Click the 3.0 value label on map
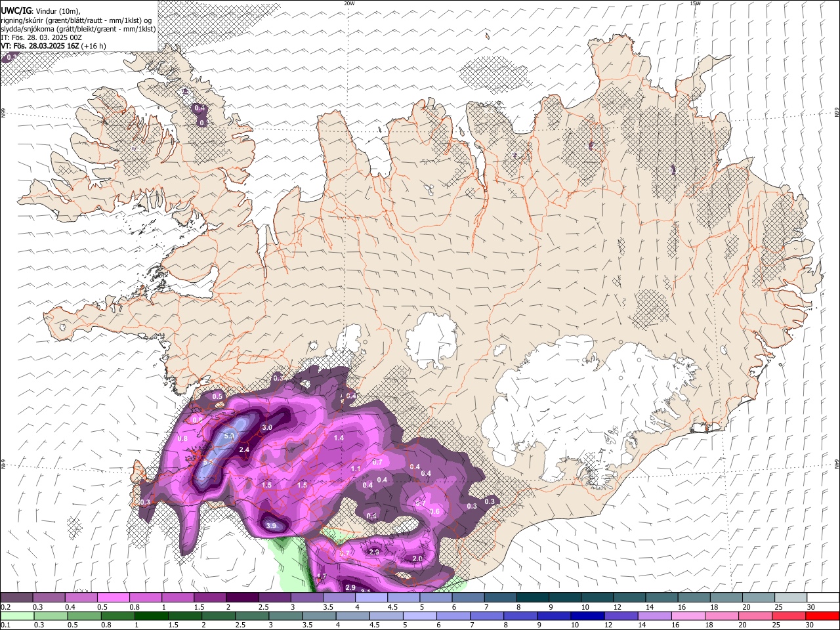Viewport: 840px width, 630px height. 267,427
